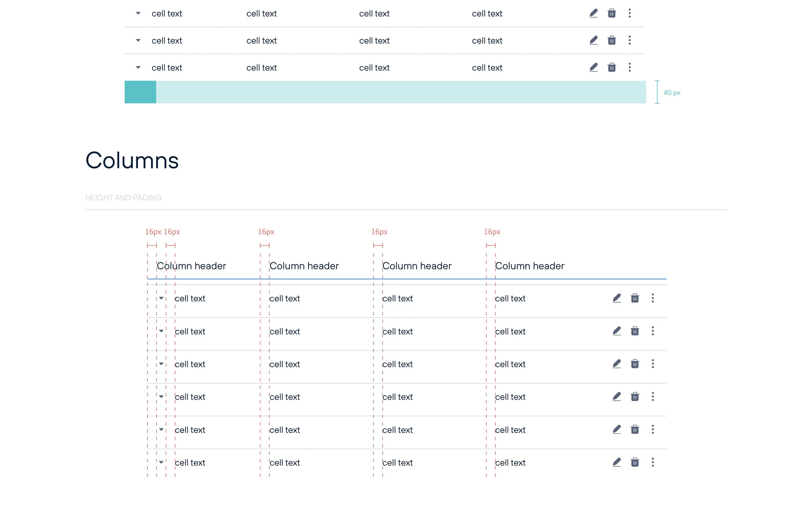Click trash icon in last bottom row
Image resolution: width=812 pixels, height=508 pixels.
pyautogui.click(x=634, y=462)
